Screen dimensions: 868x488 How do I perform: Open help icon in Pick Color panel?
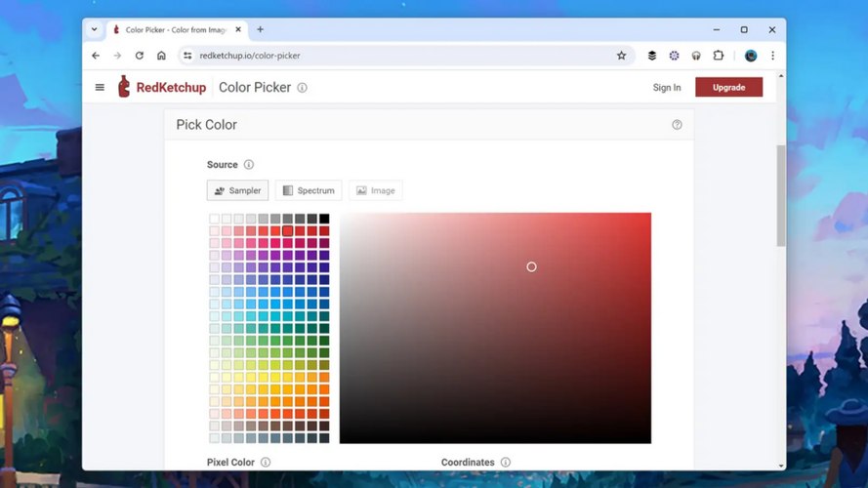point(677,125)
